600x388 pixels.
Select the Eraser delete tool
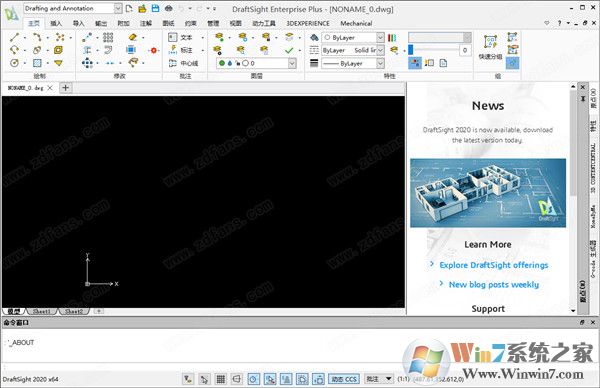click(132, 37)
